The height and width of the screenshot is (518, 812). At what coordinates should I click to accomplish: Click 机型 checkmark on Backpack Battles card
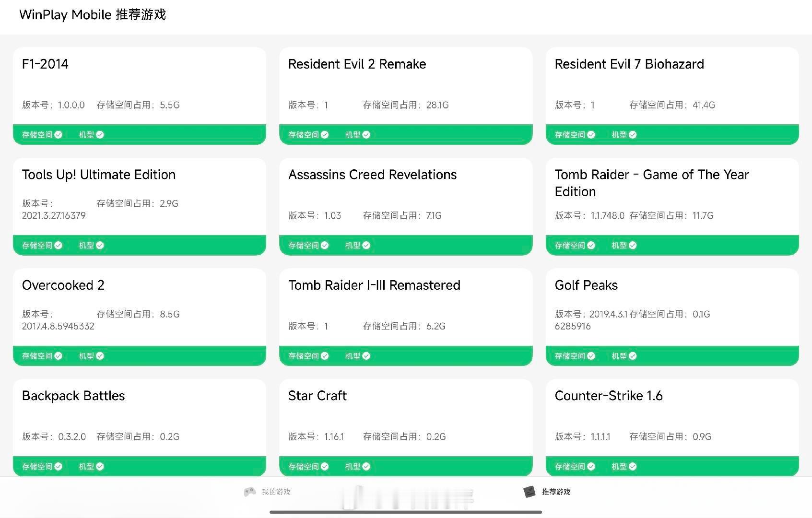(x=100, y=466)
